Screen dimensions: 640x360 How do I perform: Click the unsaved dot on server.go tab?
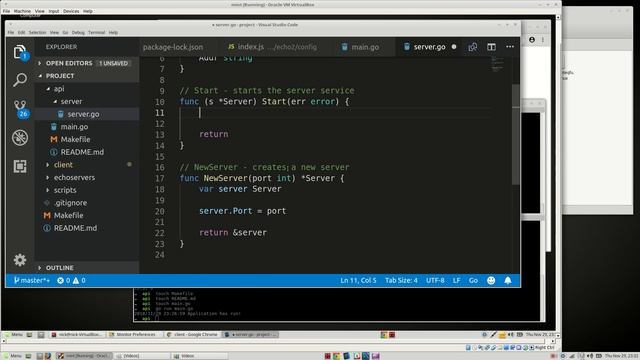[454, 47]
